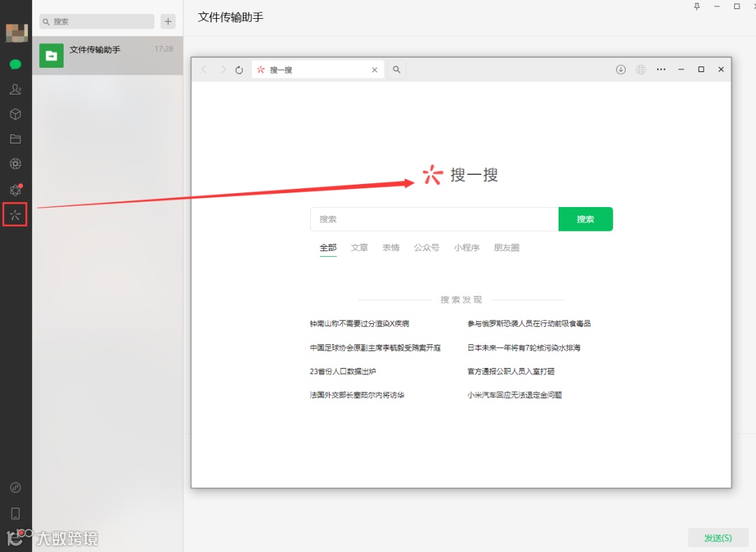Open trending topic 小米汽车回应无法退定金问题

click(514, 395)
